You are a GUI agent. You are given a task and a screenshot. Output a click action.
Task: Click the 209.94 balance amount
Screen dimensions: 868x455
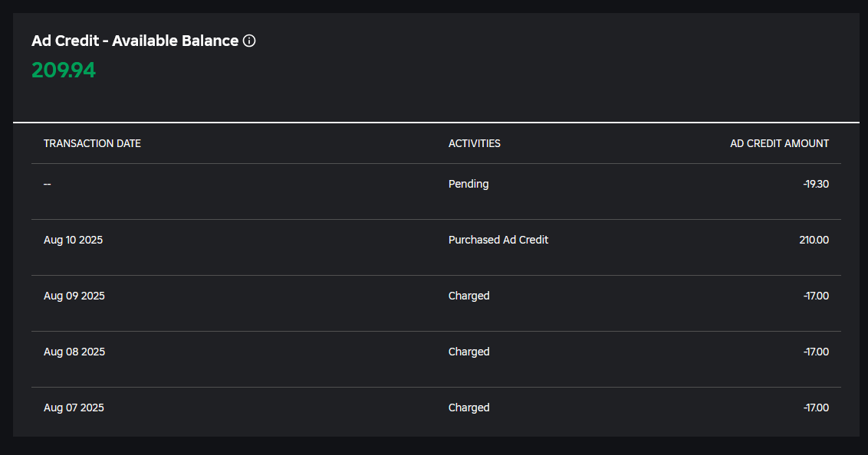(64, 70)
